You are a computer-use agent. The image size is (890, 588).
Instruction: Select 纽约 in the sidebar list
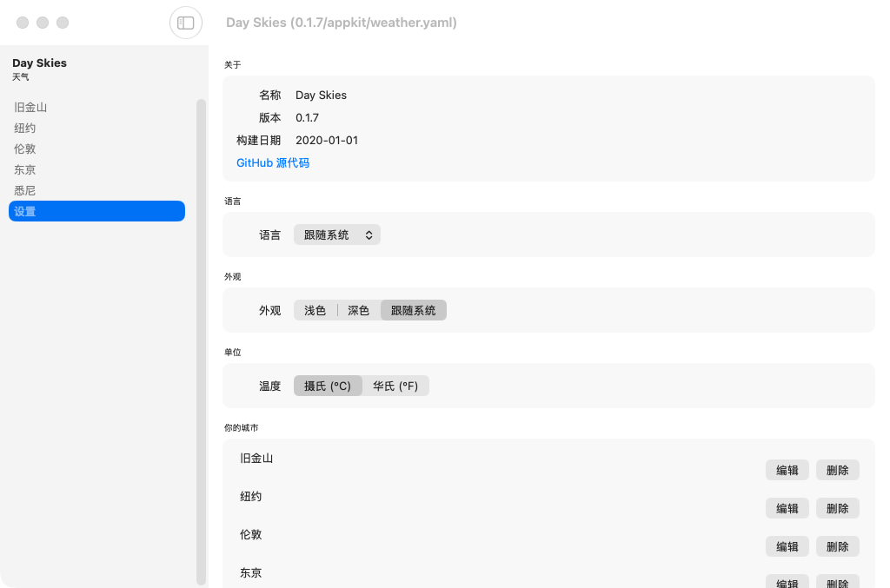96,129
